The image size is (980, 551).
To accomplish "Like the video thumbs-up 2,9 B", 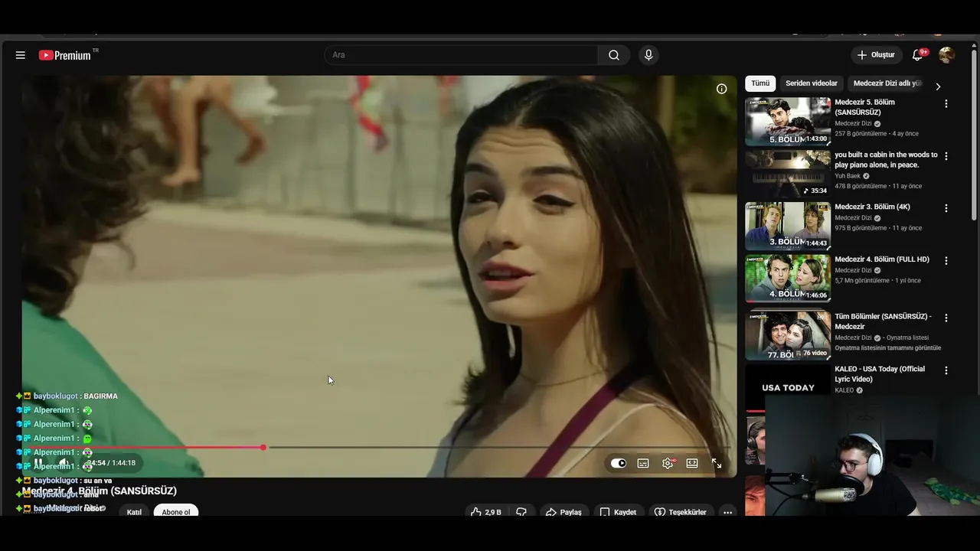I will click(x=485, y=512).
